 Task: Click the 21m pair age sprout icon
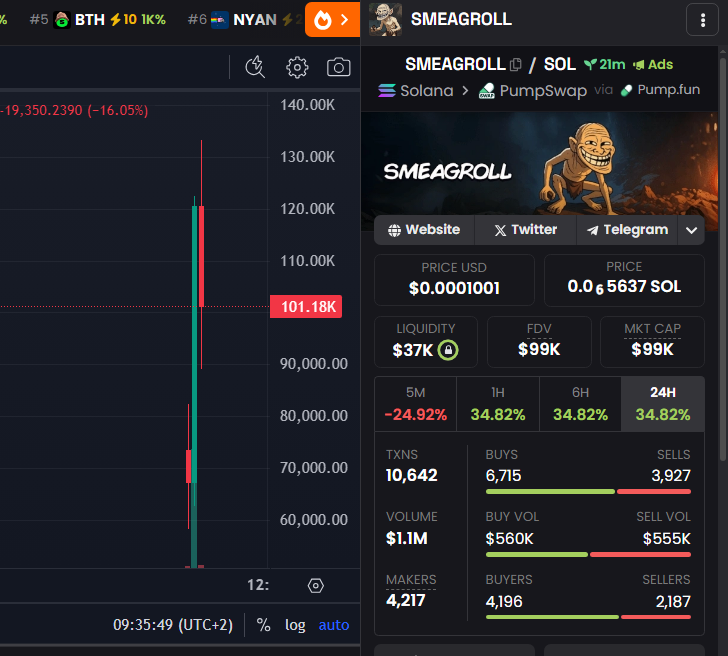point(590,65)
